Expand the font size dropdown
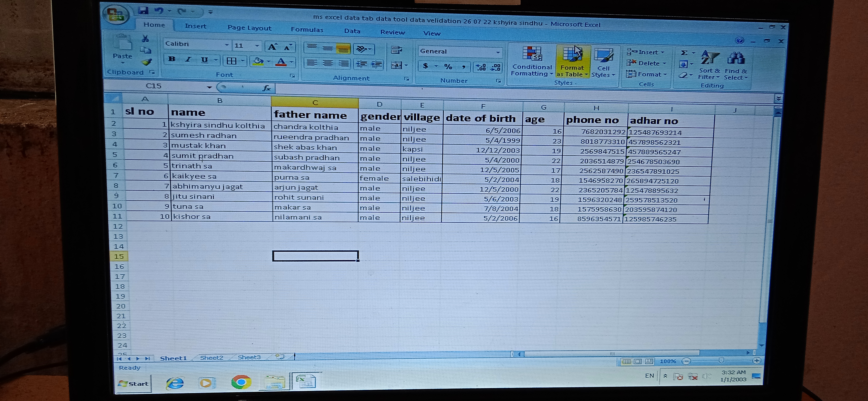 [257, 46]
